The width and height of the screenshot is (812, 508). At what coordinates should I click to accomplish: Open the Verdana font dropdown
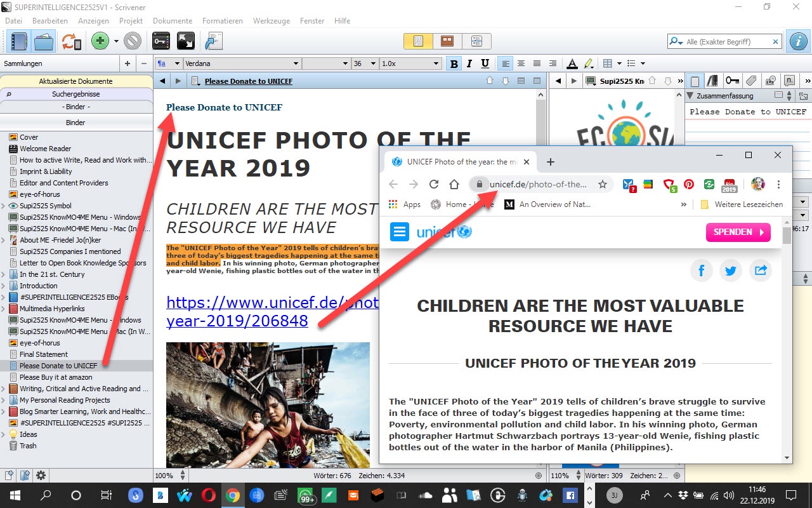coord(242,63)
